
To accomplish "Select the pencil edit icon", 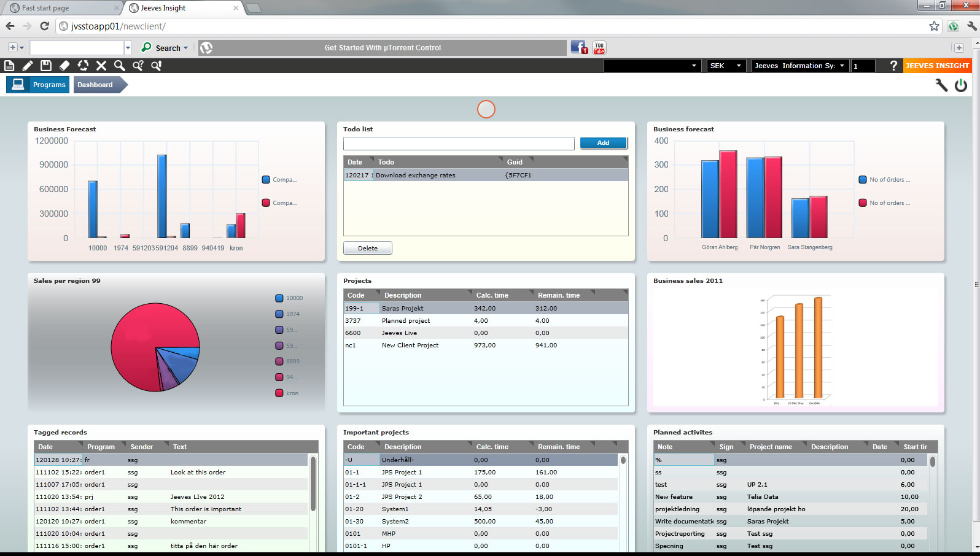I will (x=28, y=66).
